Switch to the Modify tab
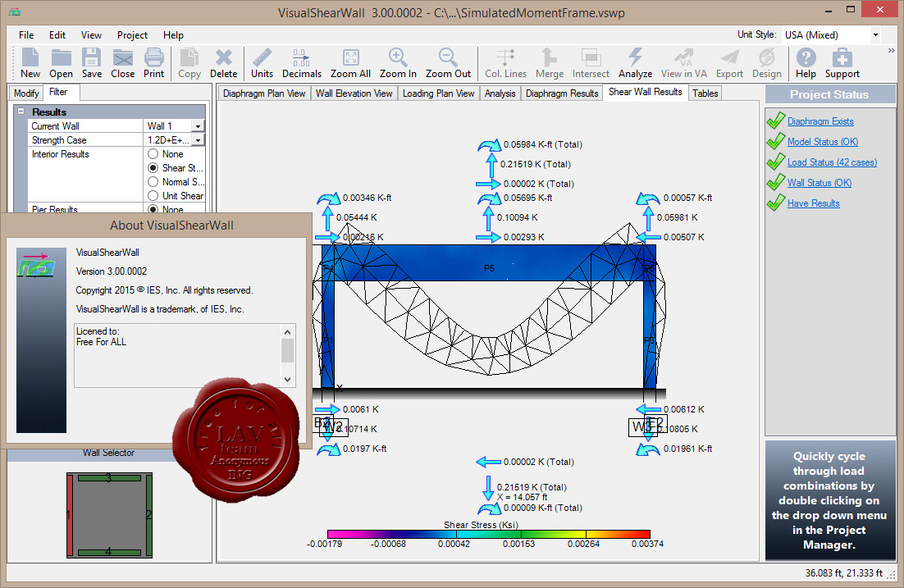 26,93
